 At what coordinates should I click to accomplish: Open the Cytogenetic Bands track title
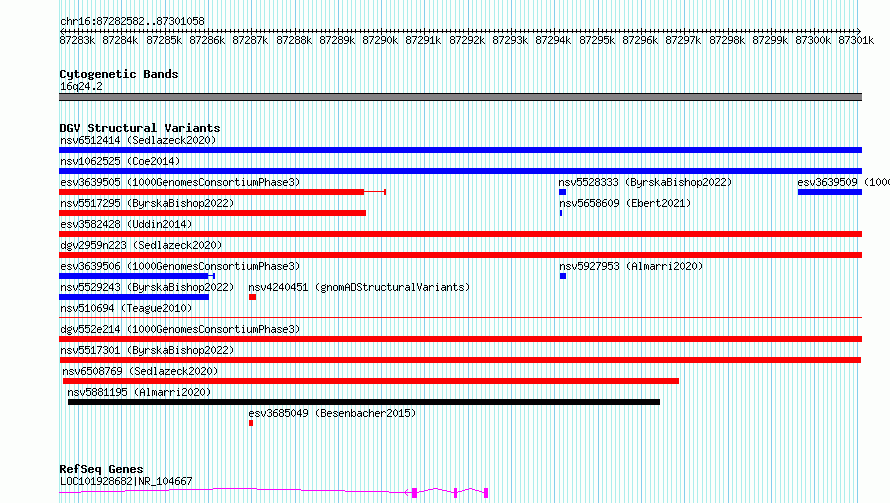click(119, 74)
